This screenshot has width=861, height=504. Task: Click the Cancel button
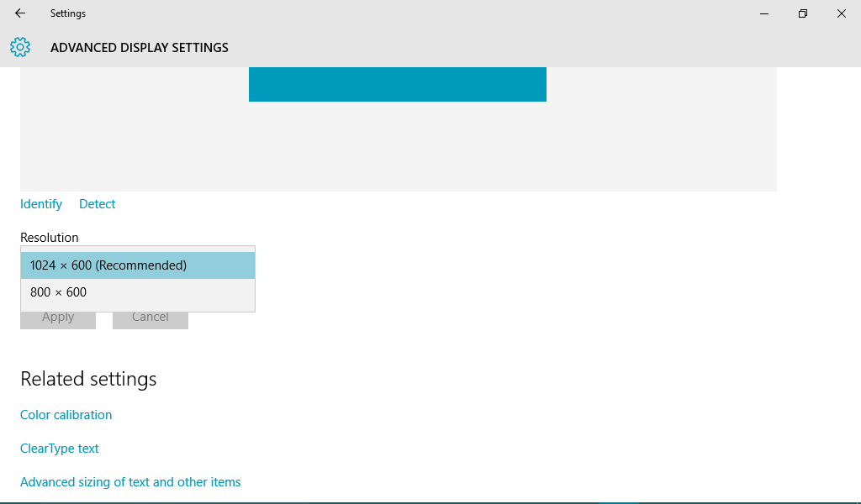(151, 320)
